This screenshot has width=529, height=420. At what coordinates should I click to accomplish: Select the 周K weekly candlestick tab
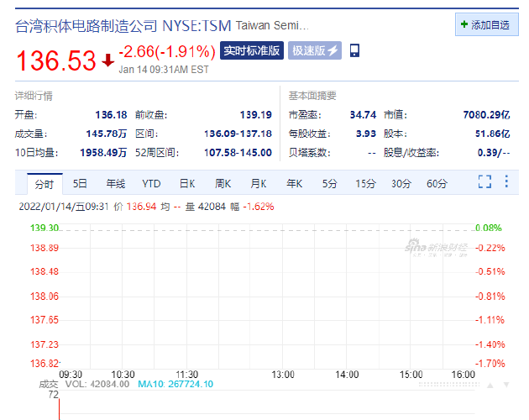223,184
